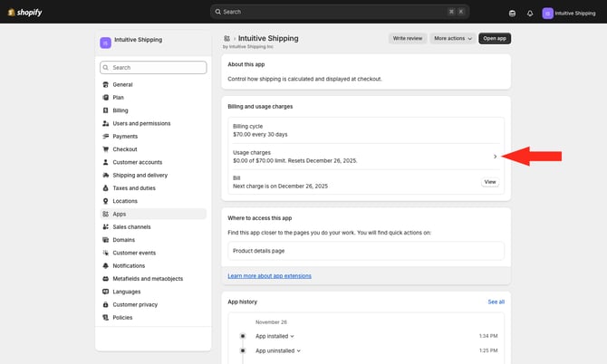Click the Languages sidebar icon
Screen dimensions: 607x364
[x=105, y=292]
